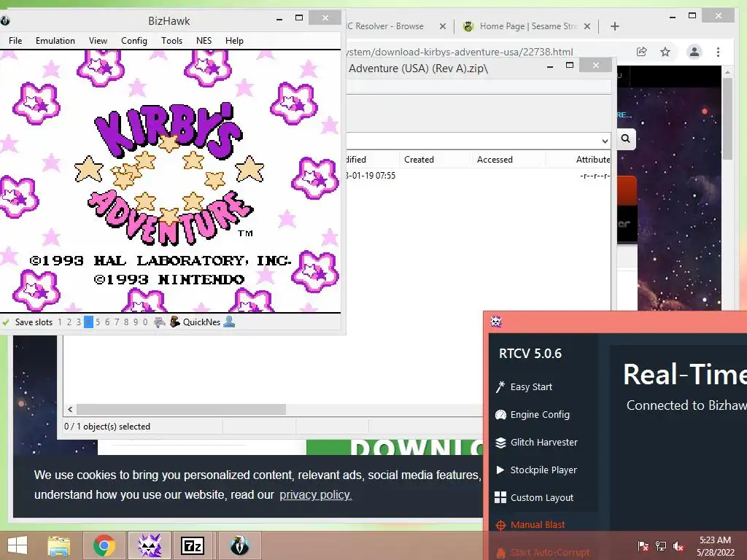Select save slot 8 in BizHawk
This screenshot has width=747, height=560.
(126, 322)
